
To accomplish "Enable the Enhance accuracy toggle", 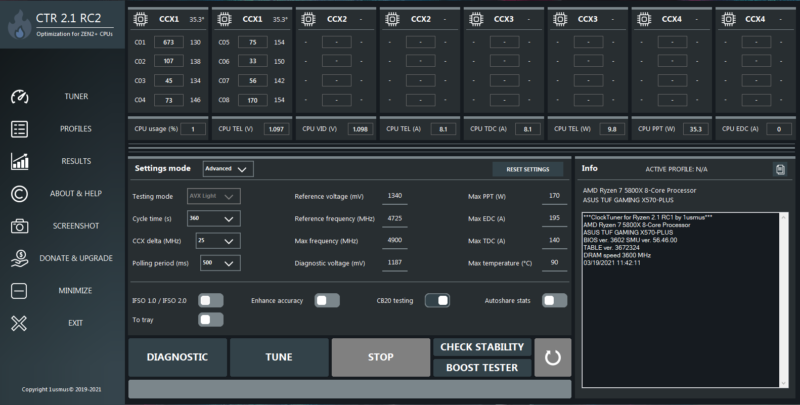I will [x=327, y=300].
